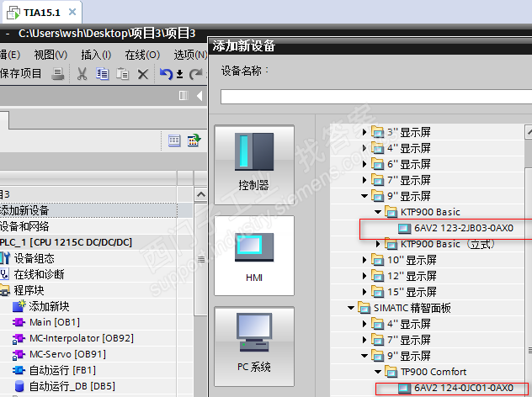The image size is (532, 397).
Task: Expand the KTP900 Basic（立式）folder
Action: point(378,244)
